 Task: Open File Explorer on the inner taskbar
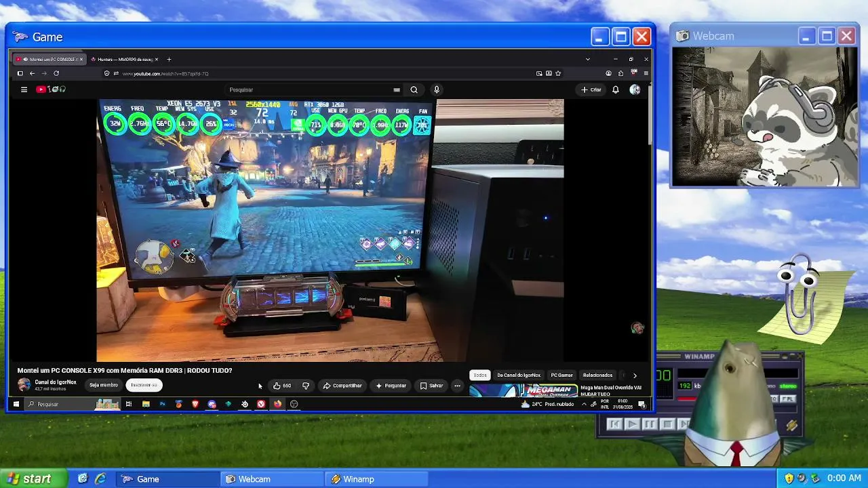(x=146, y=404)
